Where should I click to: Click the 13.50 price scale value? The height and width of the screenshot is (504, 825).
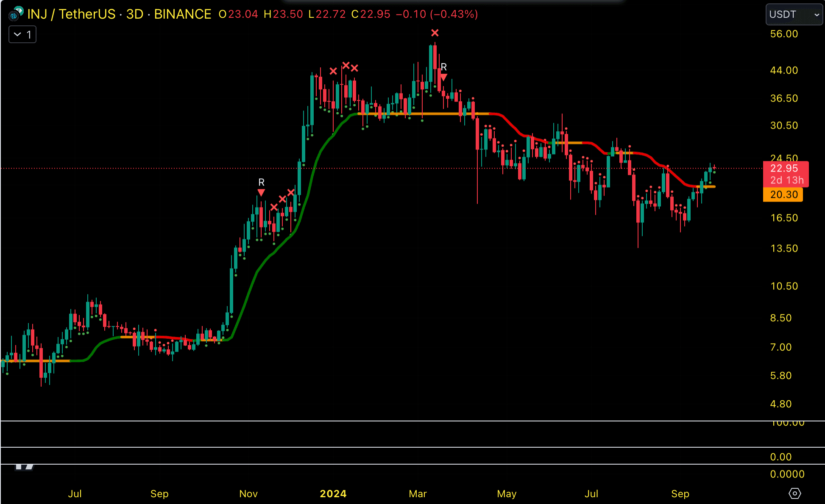(784, 249)
